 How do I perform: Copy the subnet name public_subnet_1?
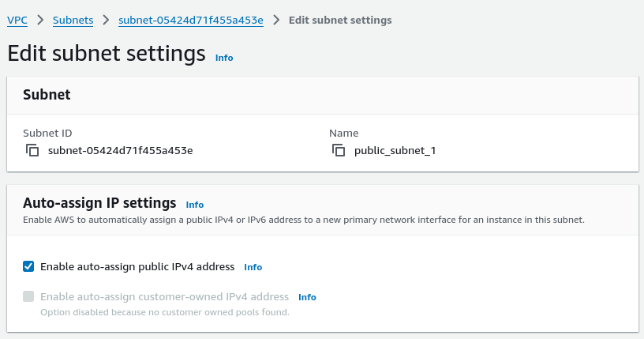click(x=339, y=150)
